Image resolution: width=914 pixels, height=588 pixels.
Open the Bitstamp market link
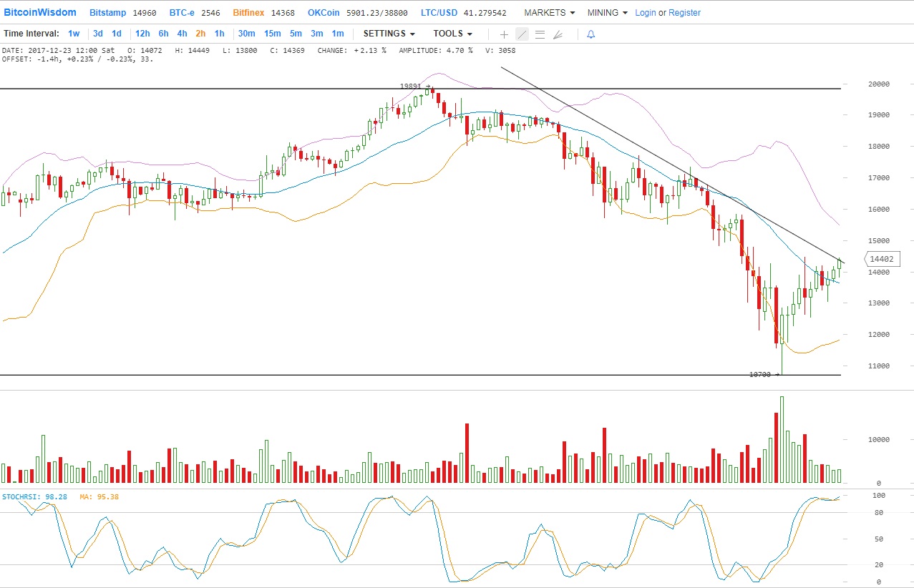point(107,13)
